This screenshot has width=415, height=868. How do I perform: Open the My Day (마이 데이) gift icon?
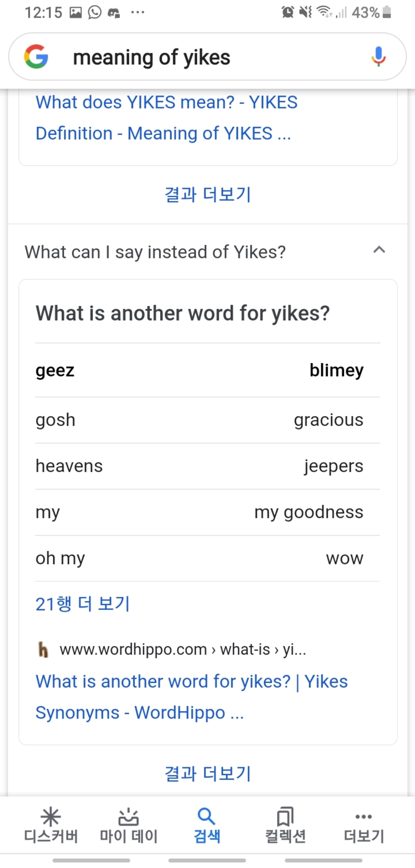click(x=128, y=816)
